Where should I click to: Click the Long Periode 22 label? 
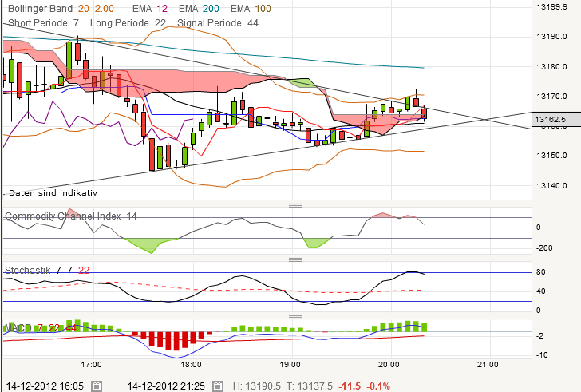click(x=128, y=23)
